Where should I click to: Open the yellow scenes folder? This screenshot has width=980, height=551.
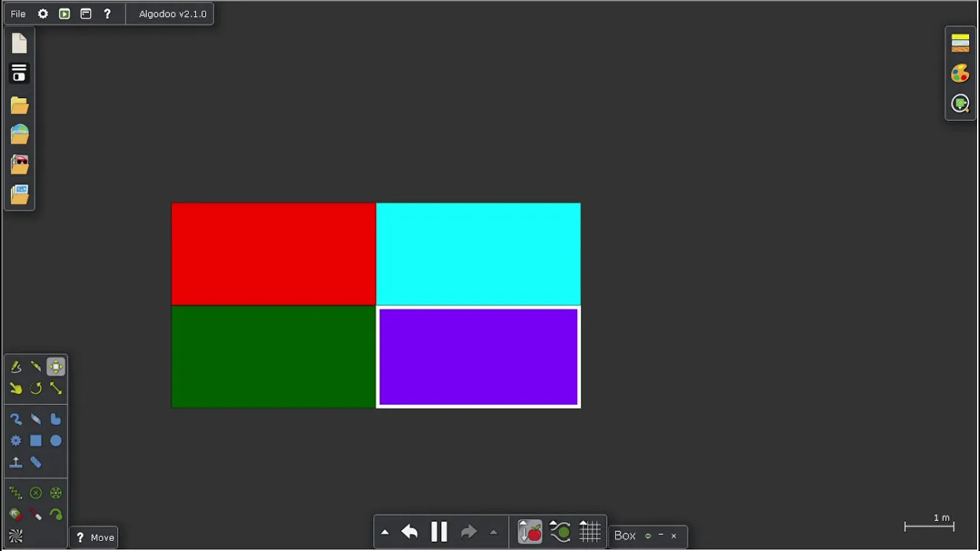(19, 105)
